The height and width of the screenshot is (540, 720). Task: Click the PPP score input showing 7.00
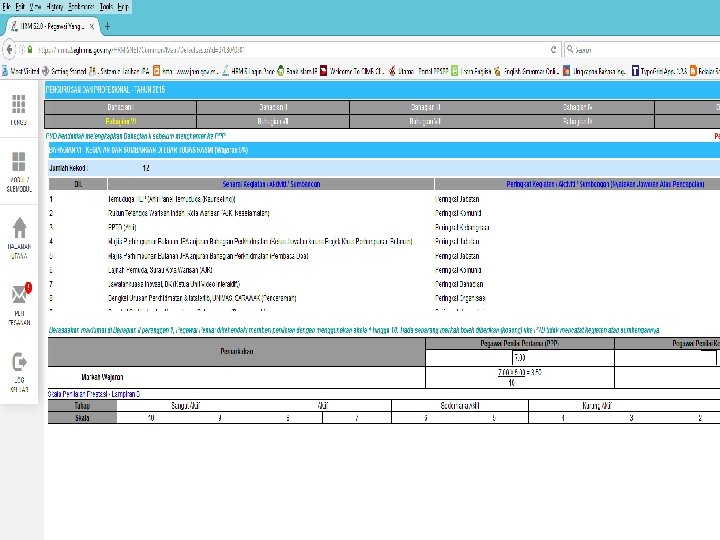(x=519, y=358)
